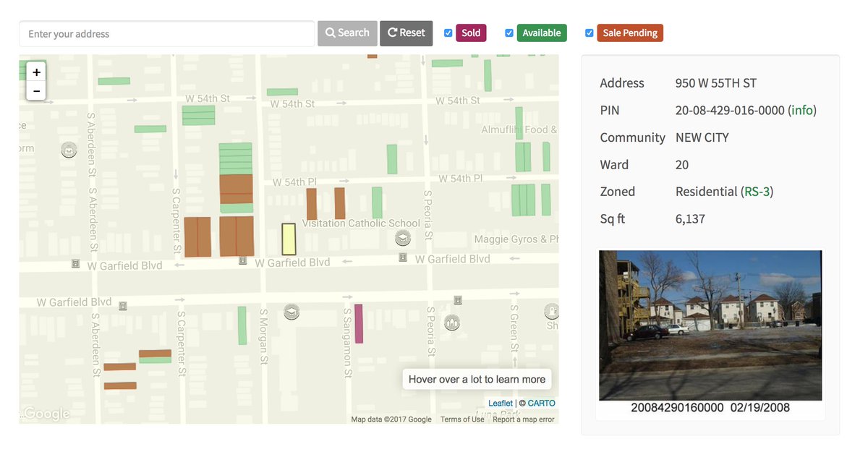Open the PIN info link
This screenshot has height=452, width=868.
point(802,111)
